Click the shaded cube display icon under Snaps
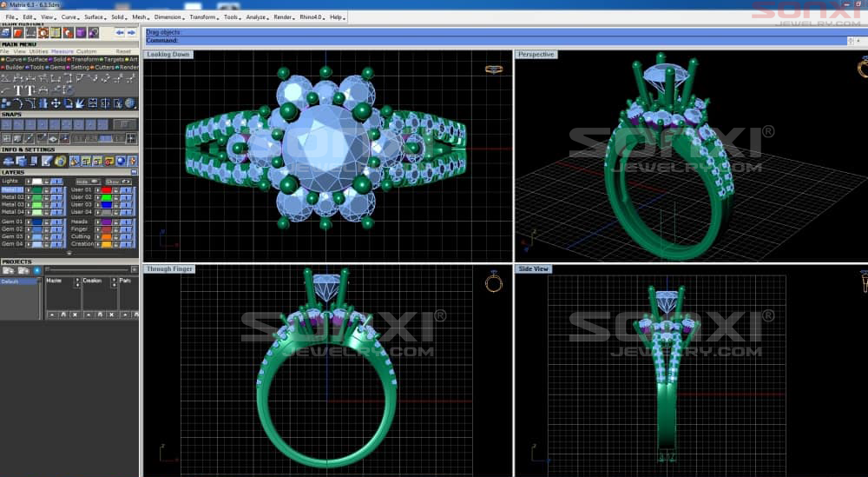 click(18, 138)
